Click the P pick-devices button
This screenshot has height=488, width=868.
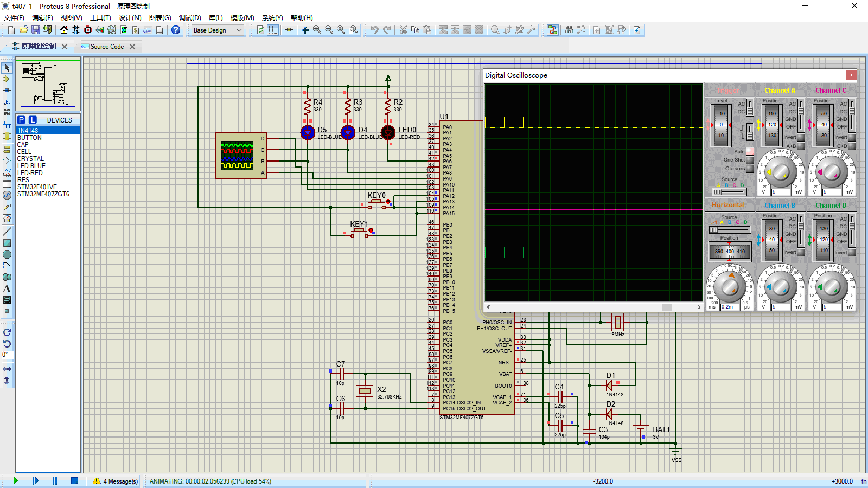[x=20, y=120]
